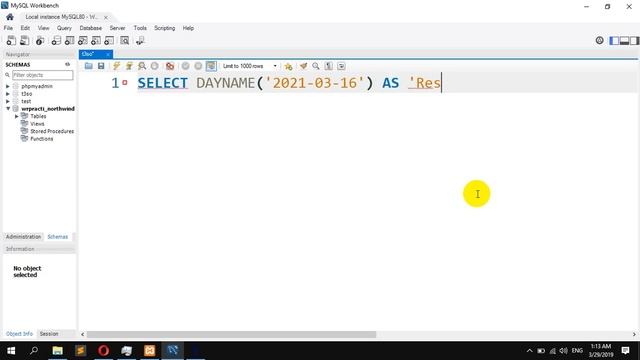
Task: Click the commit transaction icon
Action: [x=185, y=66]
